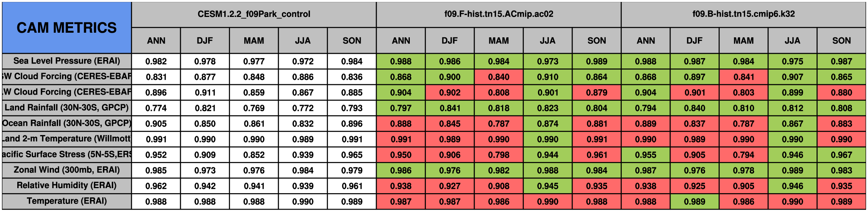Viewport: 868px width, 212px height.
Task: Click the CAM METRICS header cell
Action: click(x=66, y=28)
